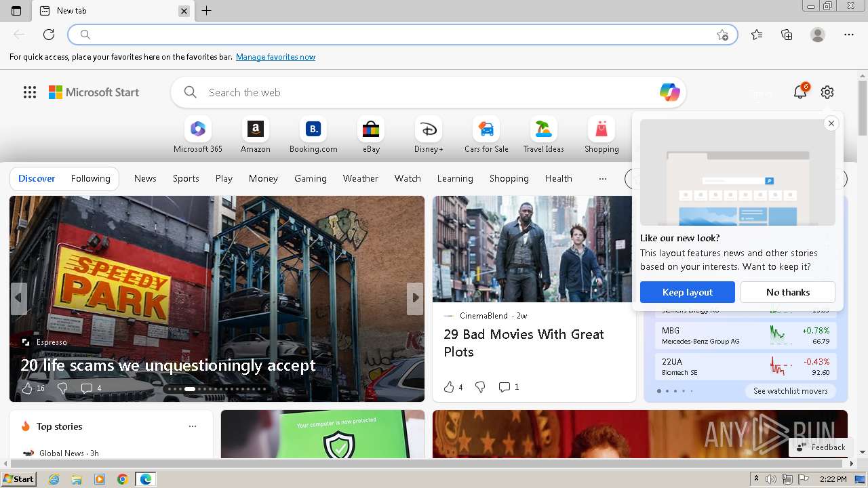
Task: Open Chrome from the taskbar
Action: tap(123, 479)
